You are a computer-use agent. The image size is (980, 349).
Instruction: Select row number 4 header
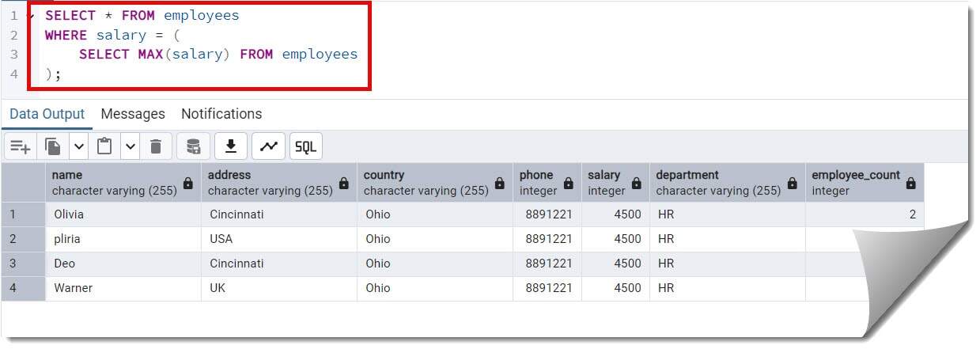click(x=24, y=288)
